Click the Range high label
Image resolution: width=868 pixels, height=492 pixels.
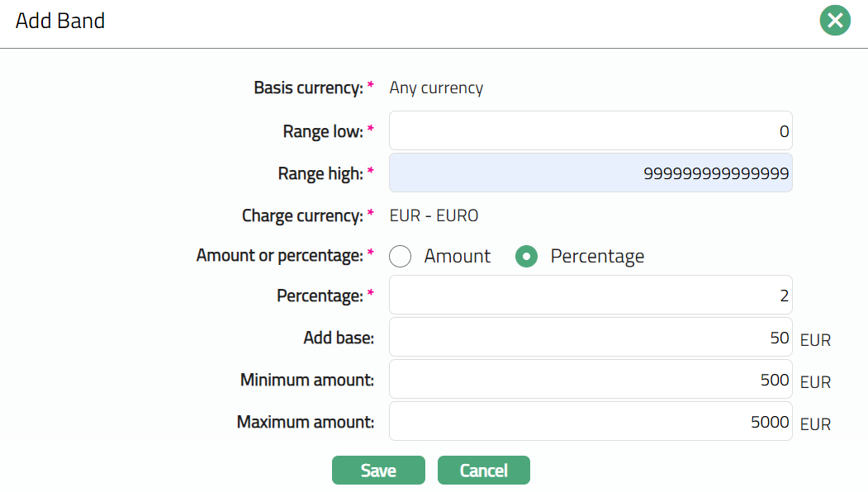(x=320, y=173)
